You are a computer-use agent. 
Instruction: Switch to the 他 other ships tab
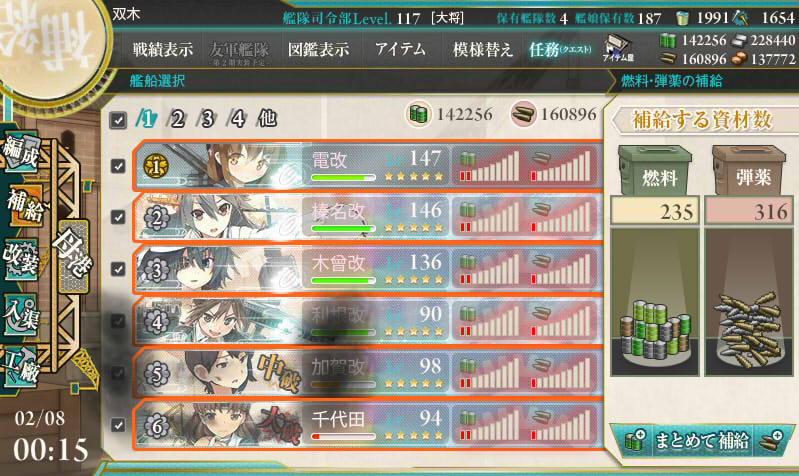pos(267,119)
